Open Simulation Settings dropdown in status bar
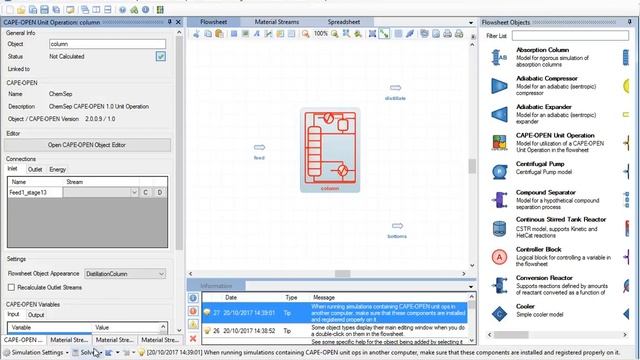 (x=67, y=353)
